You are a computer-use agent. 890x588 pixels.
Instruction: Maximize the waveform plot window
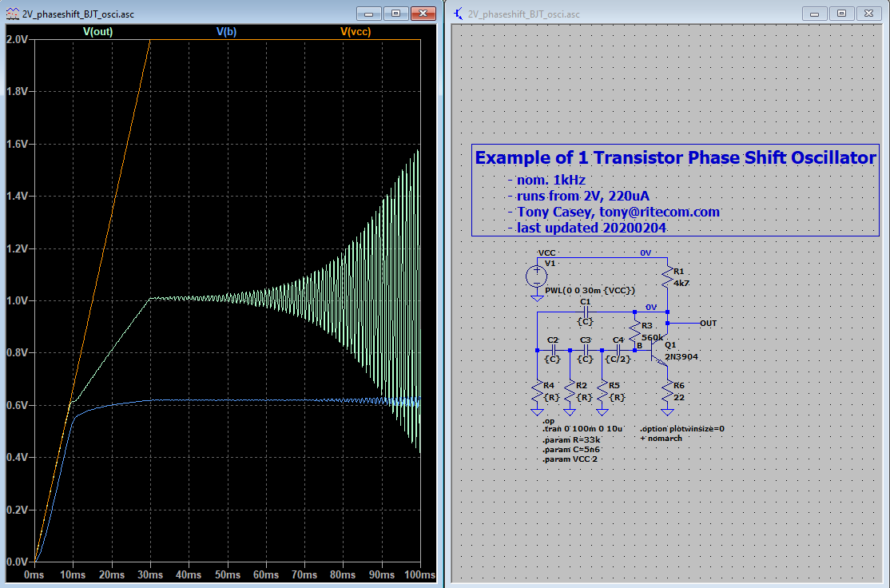point(396,14)
